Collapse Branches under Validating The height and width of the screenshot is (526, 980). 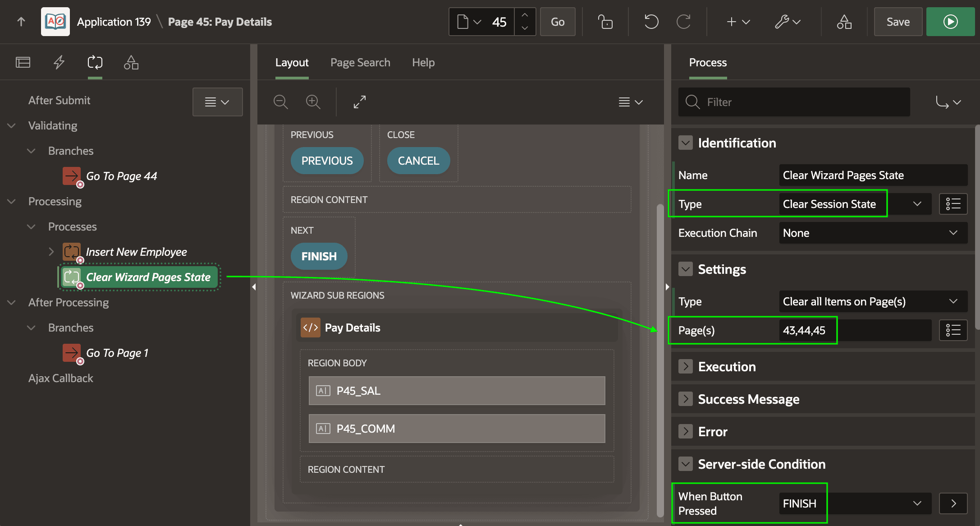31,151
